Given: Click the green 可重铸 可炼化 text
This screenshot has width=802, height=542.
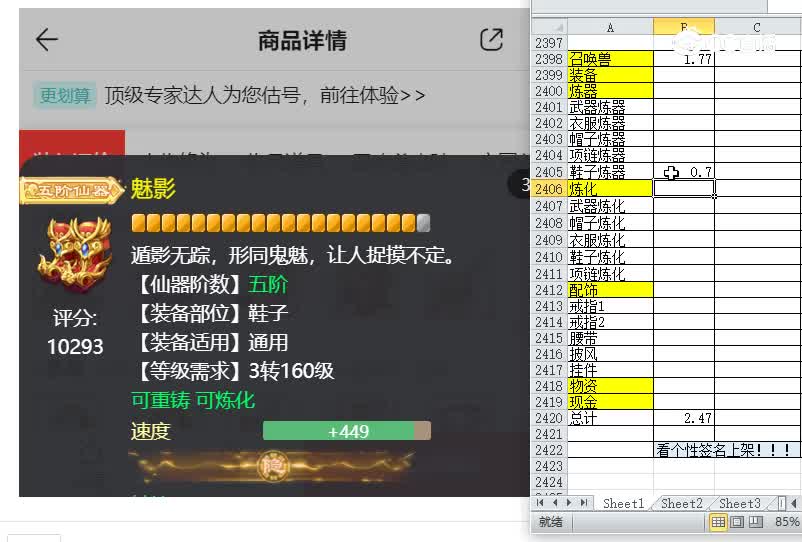Looking at the screenshot, I should pos(193,400).
